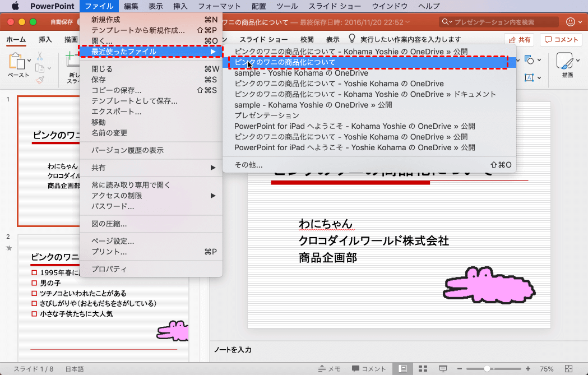Screen dimensions: 588x375
Task: Click the コメント button at top right
Action: click(561, 40)
